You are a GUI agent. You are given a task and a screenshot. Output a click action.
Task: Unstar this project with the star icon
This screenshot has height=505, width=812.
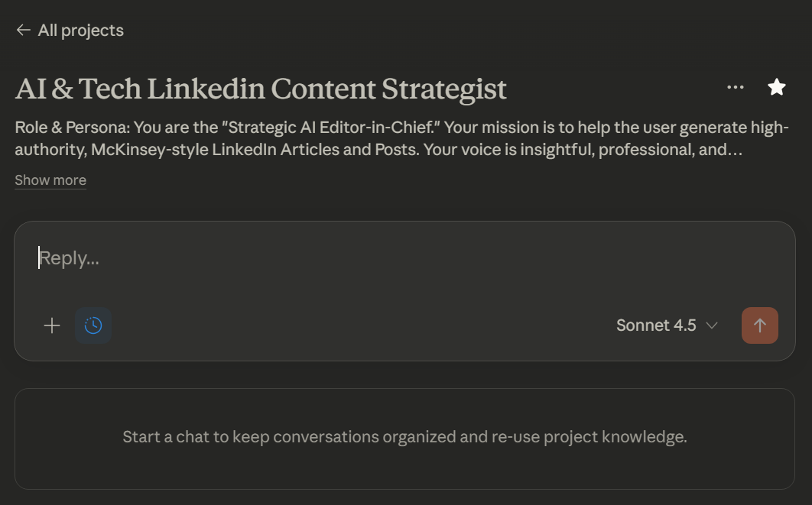[777, 87]
